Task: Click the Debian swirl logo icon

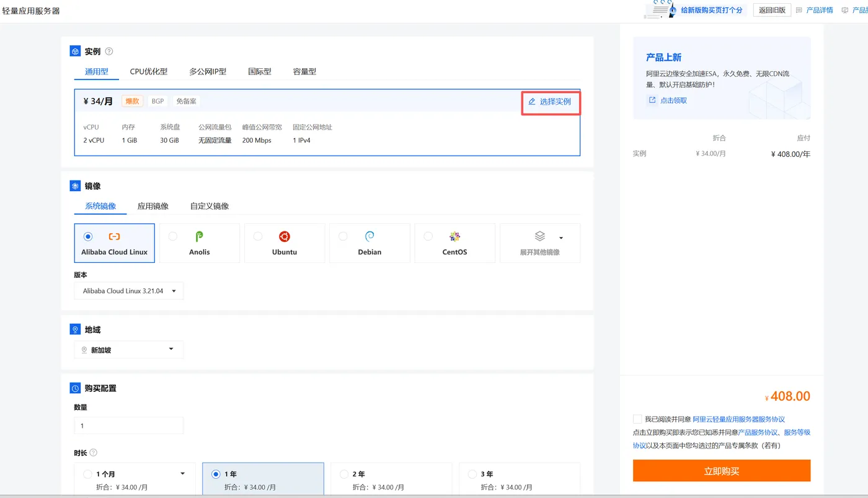Action: pyautogui.click(x=370, y=236)
